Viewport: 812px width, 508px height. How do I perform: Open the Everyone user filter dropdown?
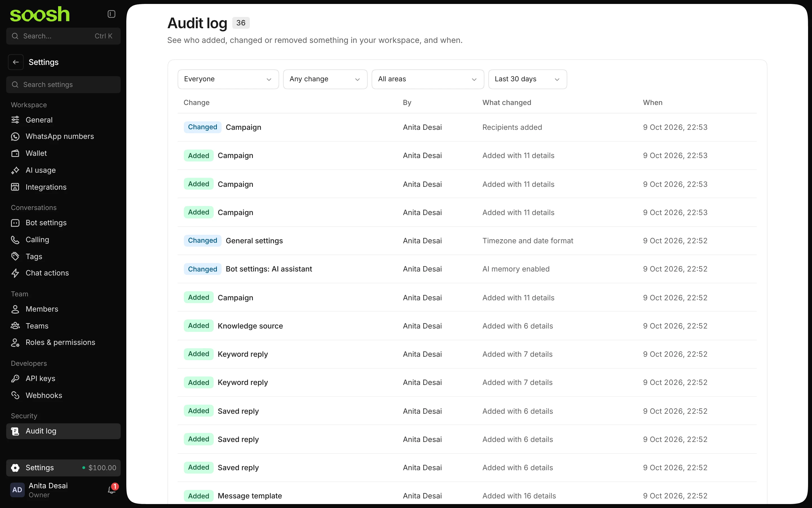coord(228,79)
